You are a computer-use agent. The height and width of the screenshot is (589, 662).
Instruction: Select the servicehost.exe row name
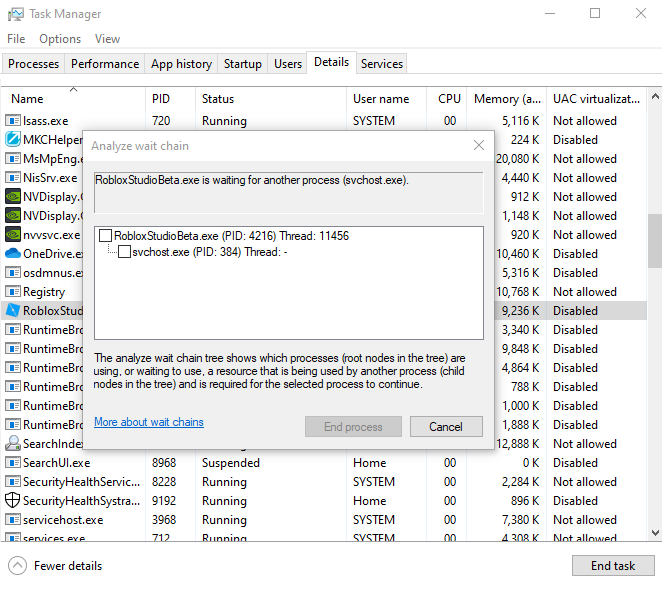coord(63,520)
